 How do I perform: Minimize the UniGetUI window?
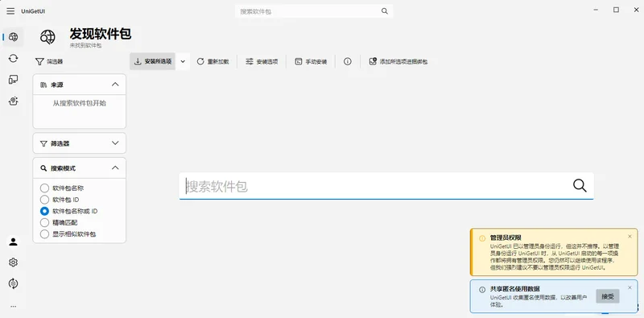coord(596,10)
